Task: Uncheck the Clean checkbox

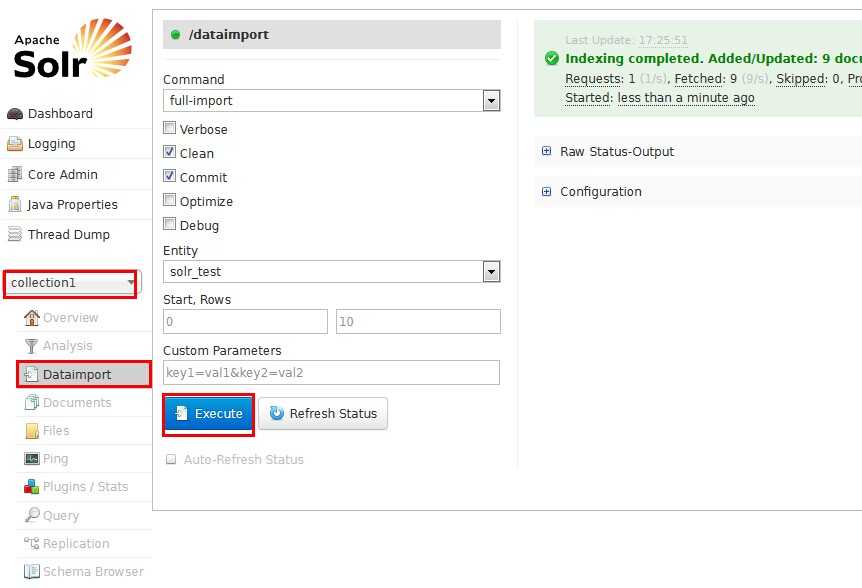Action: 170,152
